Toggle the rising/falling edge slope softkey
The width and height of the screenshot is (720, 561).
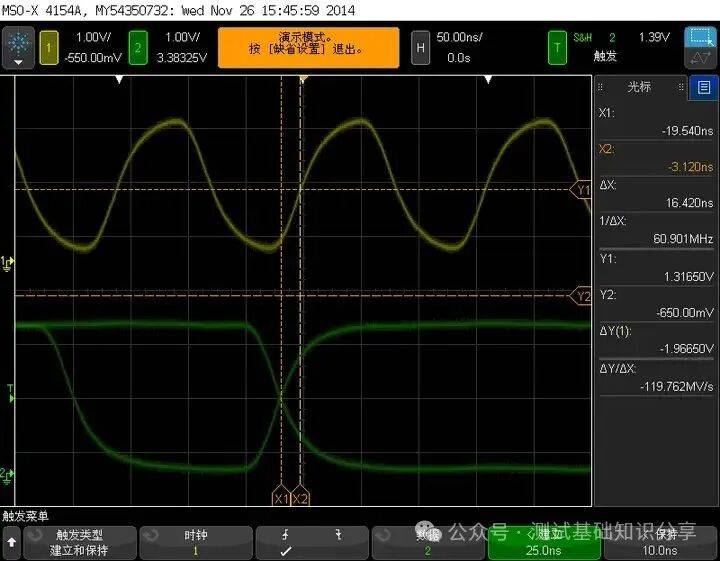(312, 543)
